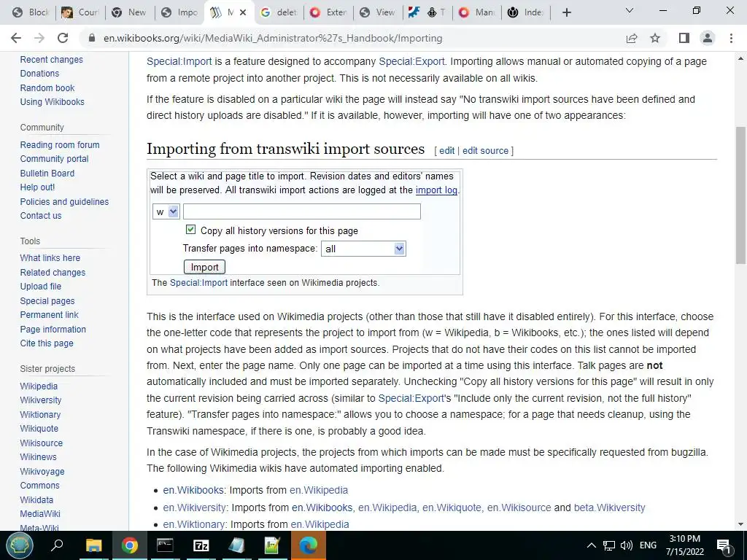The width and height of the screenshot is (747, 560).
Task: Open Special pages link
Action: 47,301
